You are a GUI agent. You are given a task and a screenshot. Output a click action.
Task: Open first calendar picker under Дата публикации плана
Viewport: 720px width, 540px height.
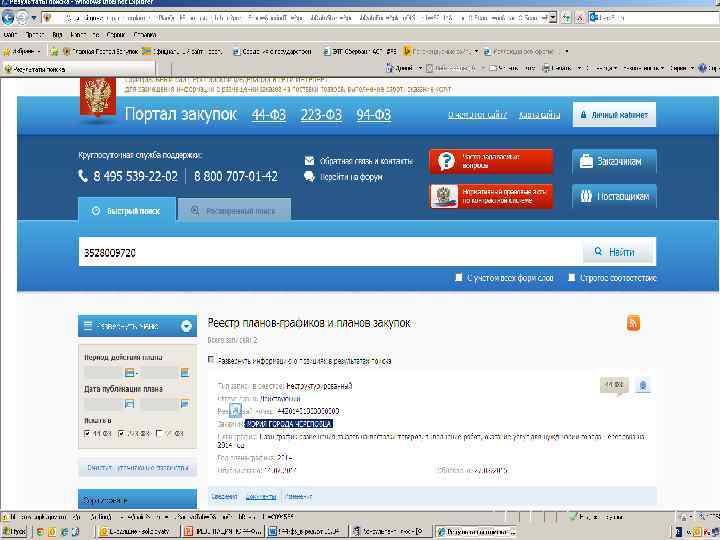point(129,404)
